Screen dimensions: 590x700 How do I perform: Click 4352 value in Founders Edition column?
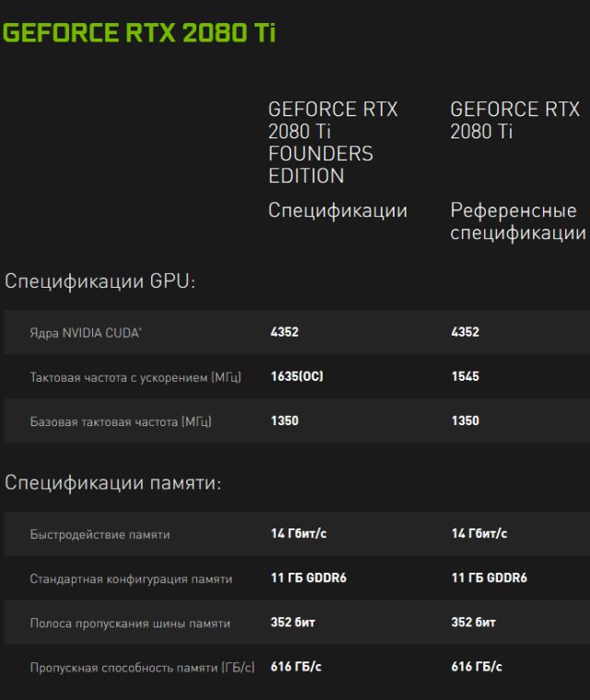[x=285, y=332]
